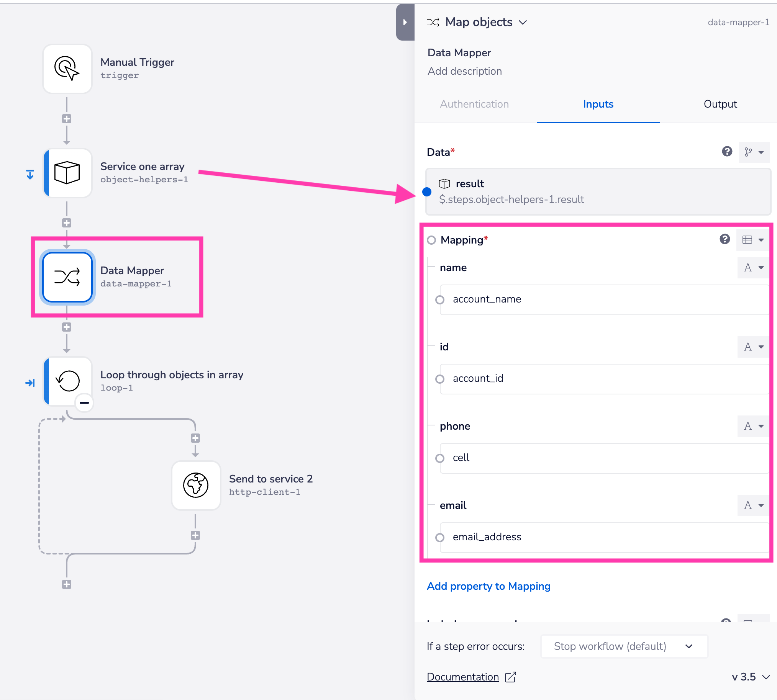Open the Loop through objects step icon

[x=68, y=381]
